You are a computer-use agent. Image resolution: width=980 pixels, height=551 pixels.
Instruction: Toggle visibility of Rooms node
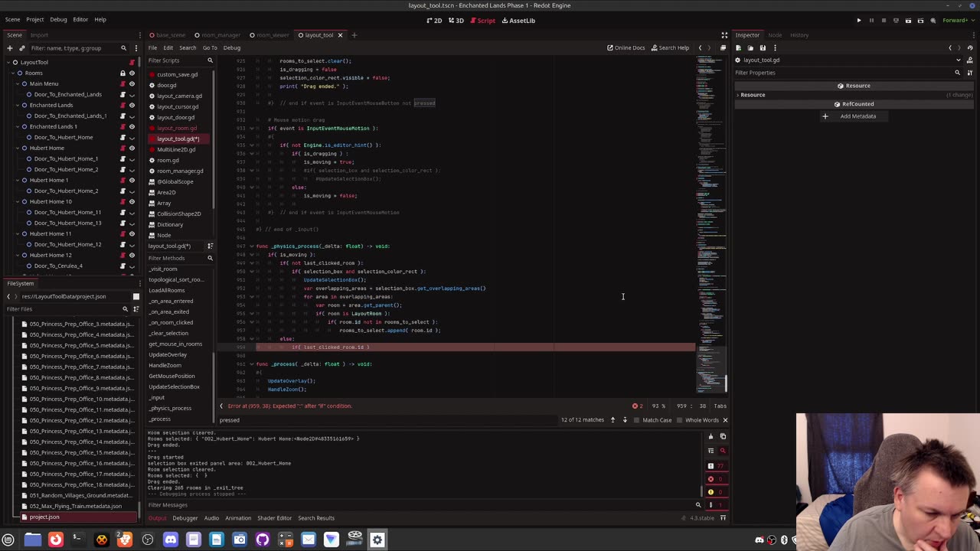(x=132, y=73)
